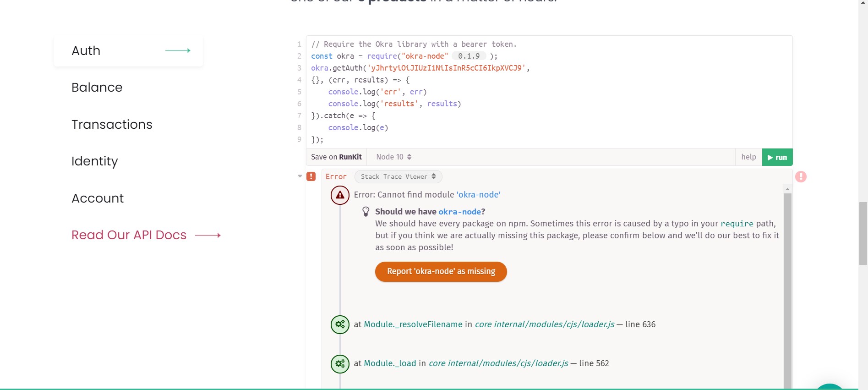
Task: Click the comment on code line 1
Action: click(414, 44)
